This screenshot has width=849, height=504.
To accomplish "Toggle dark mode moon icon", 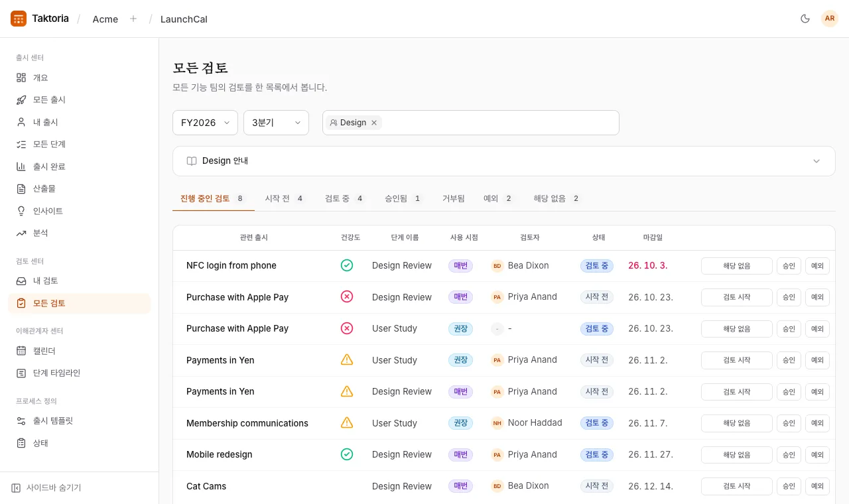I will tap(805, 19).
